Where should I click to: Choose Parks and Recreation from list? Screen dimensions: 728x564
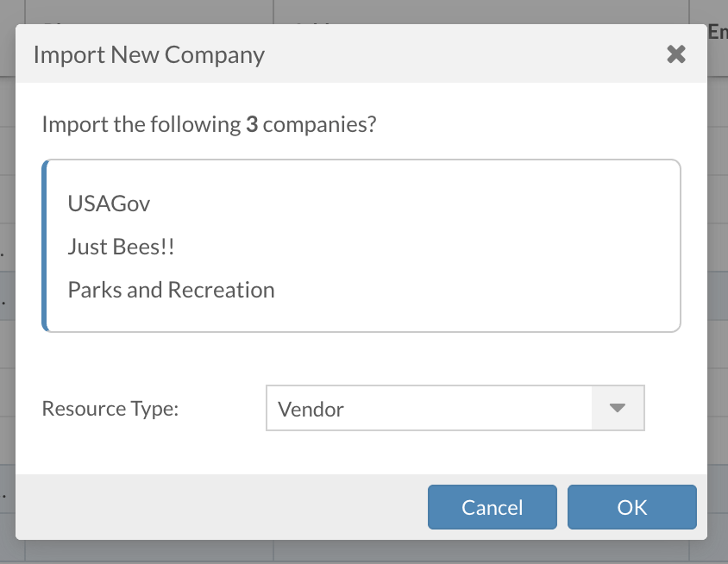(x=171, y=290)
